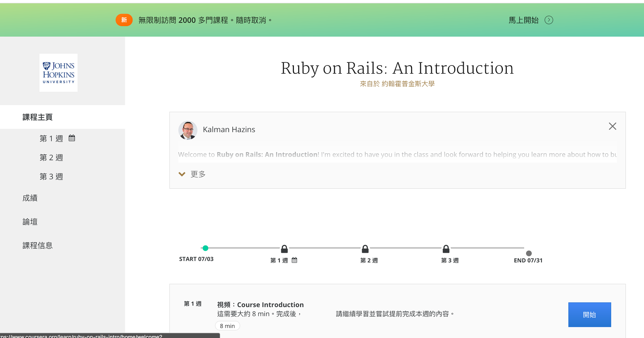644x338 pixels.
Task: Open the 論壇 forum page
Action: coord(30,222)
